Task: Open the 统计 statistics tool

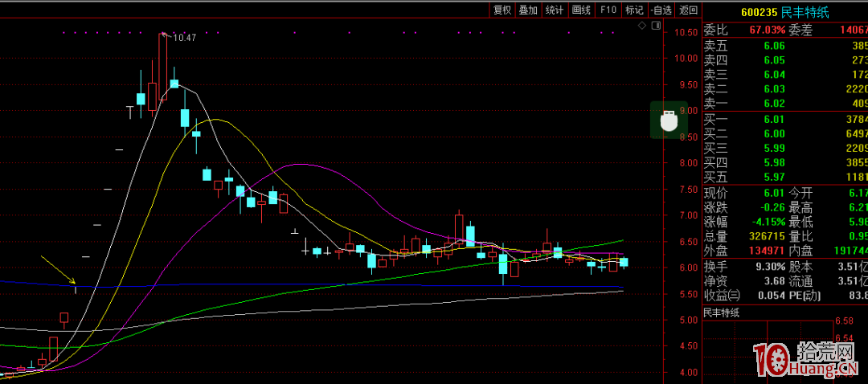Action: 554,10
